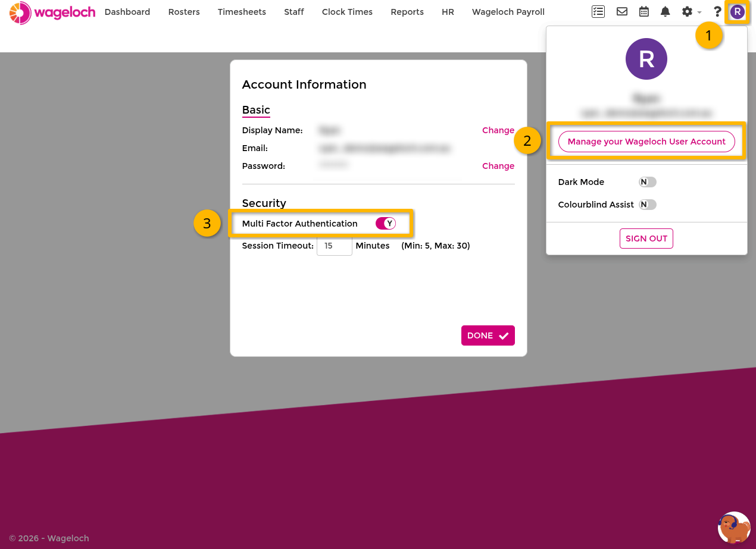Open the Staff menu

[294, 12]
